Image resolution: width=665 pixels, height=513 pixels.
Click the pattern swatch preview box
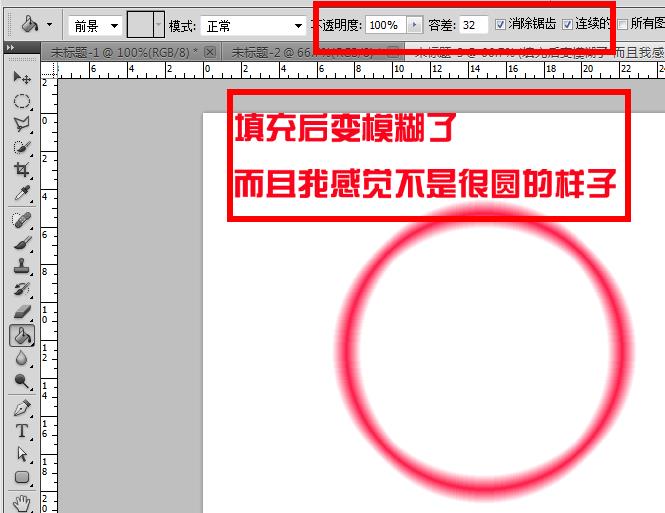click(x=140, y=24)
